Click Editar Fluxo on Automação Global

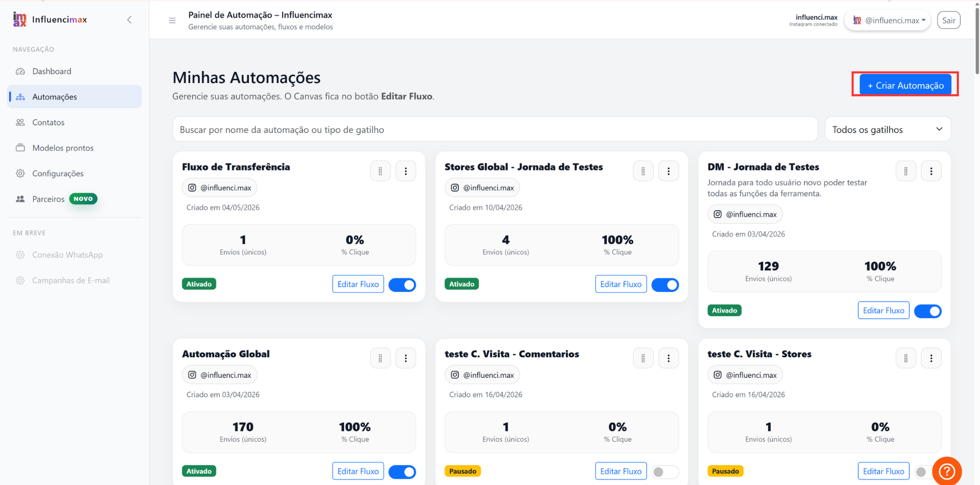358,471
